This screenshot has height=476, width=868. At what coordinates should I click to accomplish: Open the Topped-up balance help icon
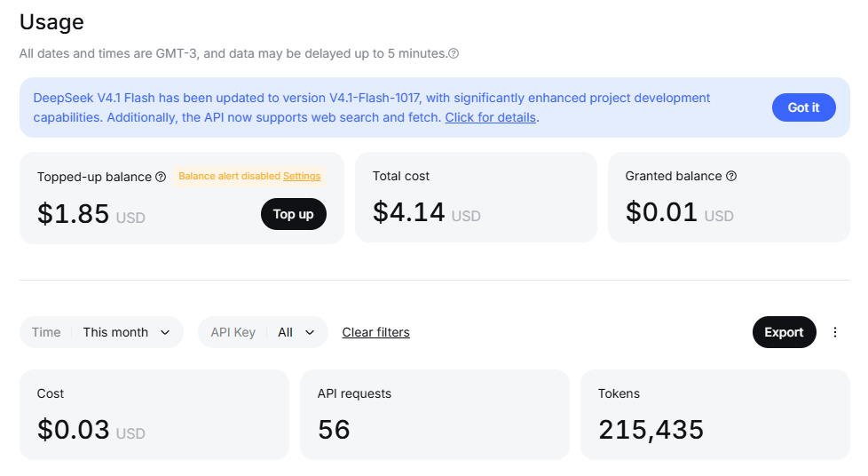pos(161,177)
